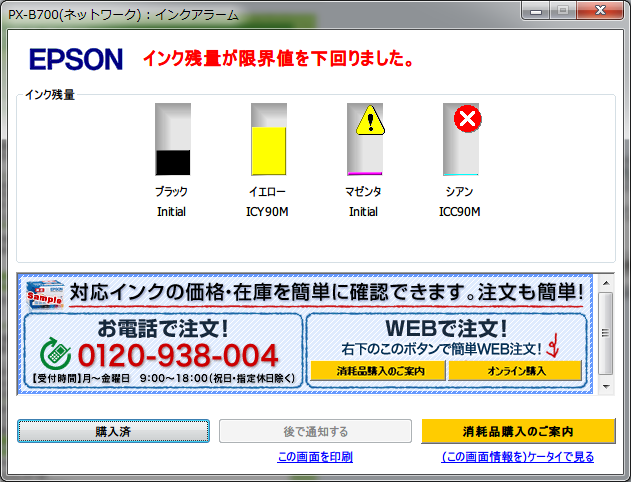Click the ICY90M cartridge label

(267, 212)
